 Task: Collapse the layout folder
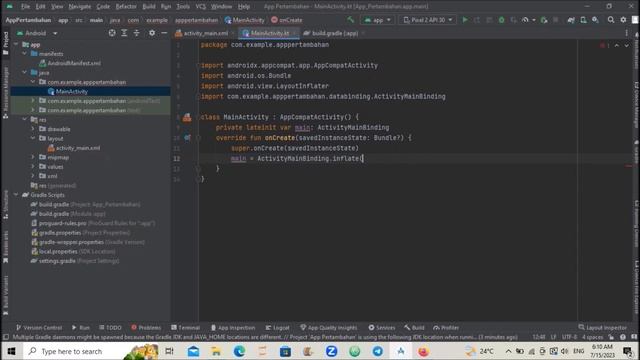(33, 138)
